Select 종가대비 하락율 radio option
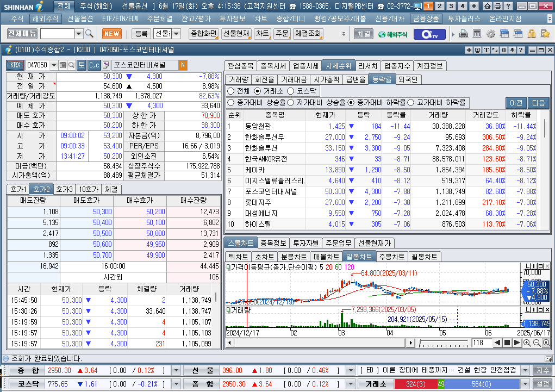The width and height of the screenshot is (555, 392). coord(351,102)
